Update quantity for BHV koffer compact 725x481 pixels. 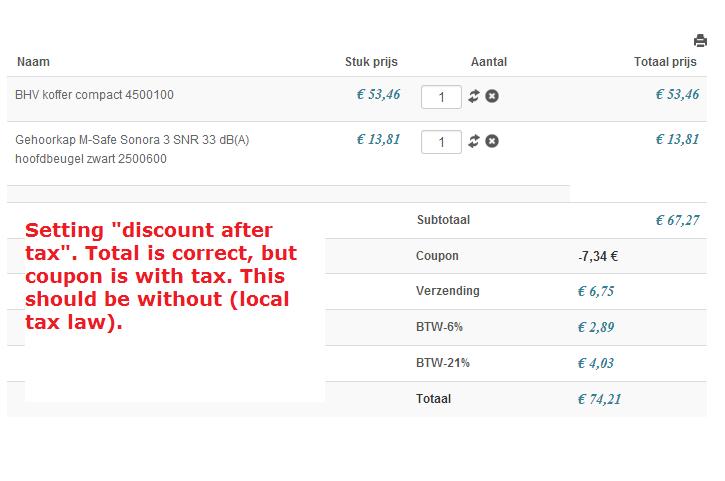[474, 96]
